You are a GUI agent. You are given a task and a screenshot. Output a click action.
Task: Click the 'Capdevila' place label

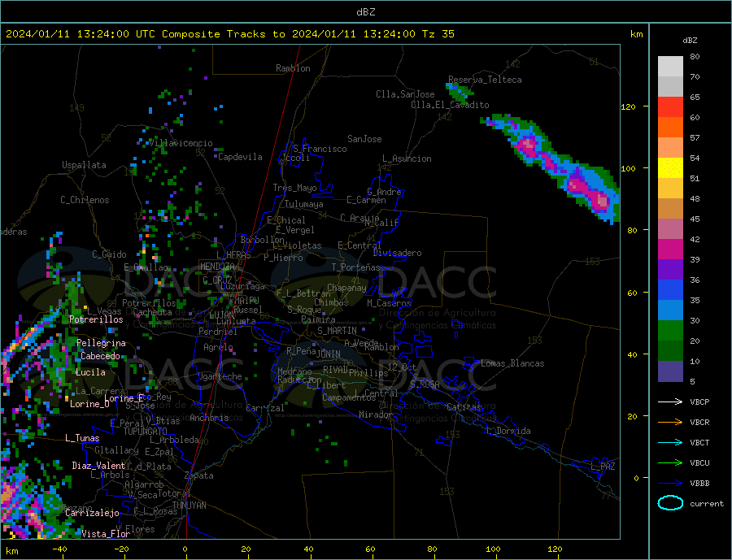click(240, 157)
